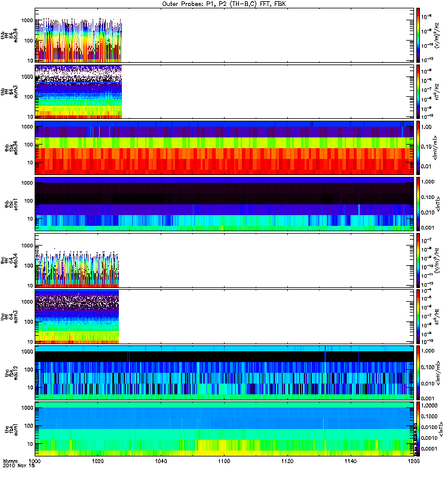This screenshot has height=478, width=448.
Task: Click inside the thb fbk edc34 filter bank panel
Action: click(225, 148)
